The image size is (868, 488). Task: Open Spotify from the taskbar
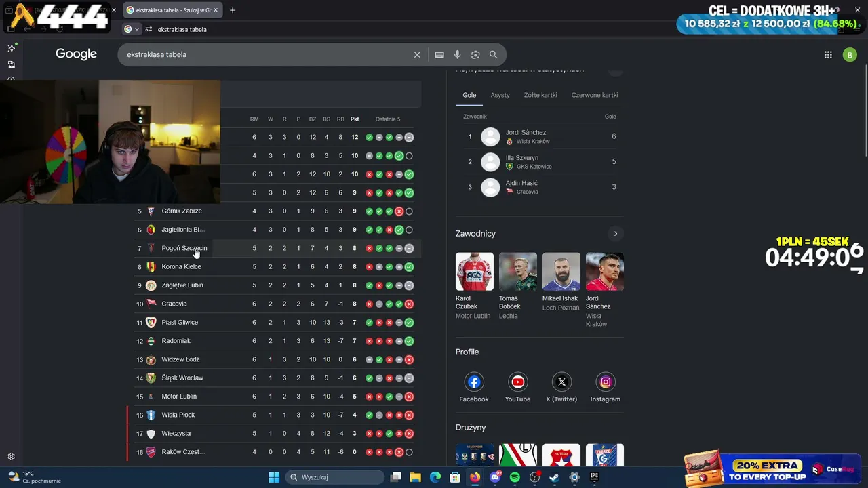[515, 477]
